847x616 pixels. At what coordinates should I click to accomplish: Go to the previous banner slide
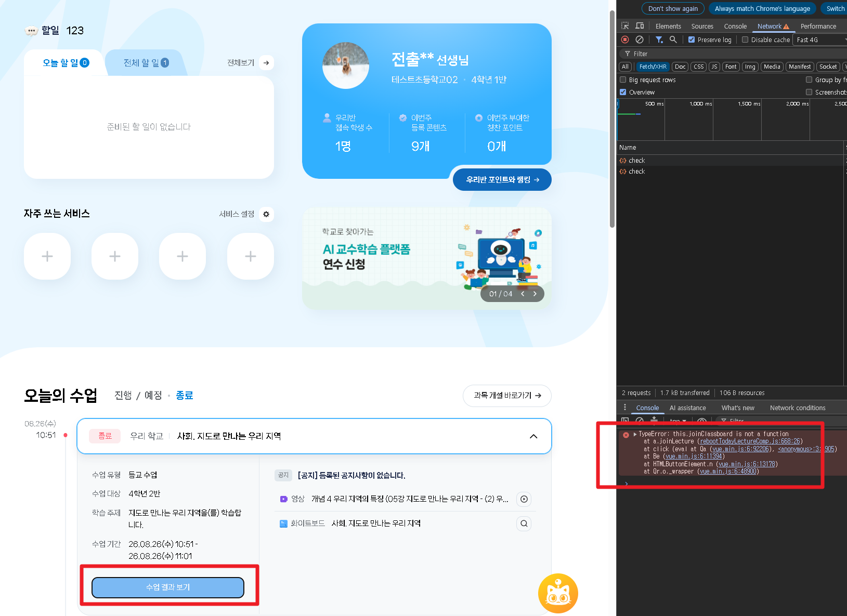[x=523, y=294]
